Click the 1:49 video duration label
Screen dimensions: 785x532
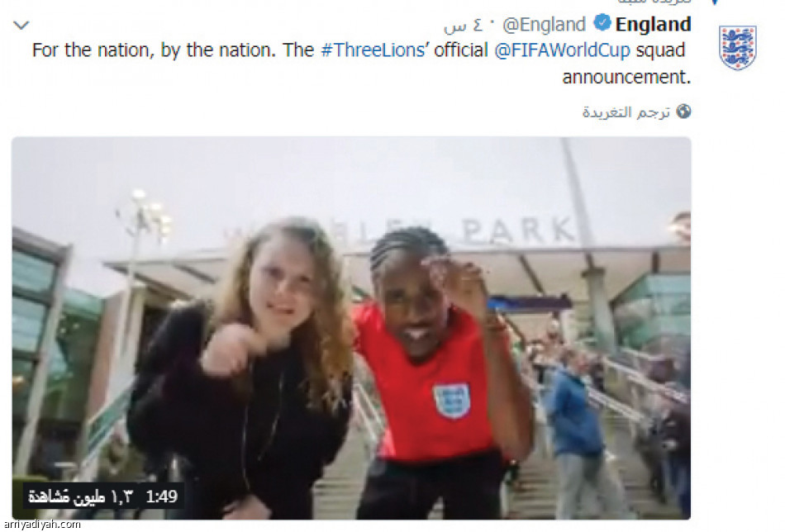(x=161, y=496)
